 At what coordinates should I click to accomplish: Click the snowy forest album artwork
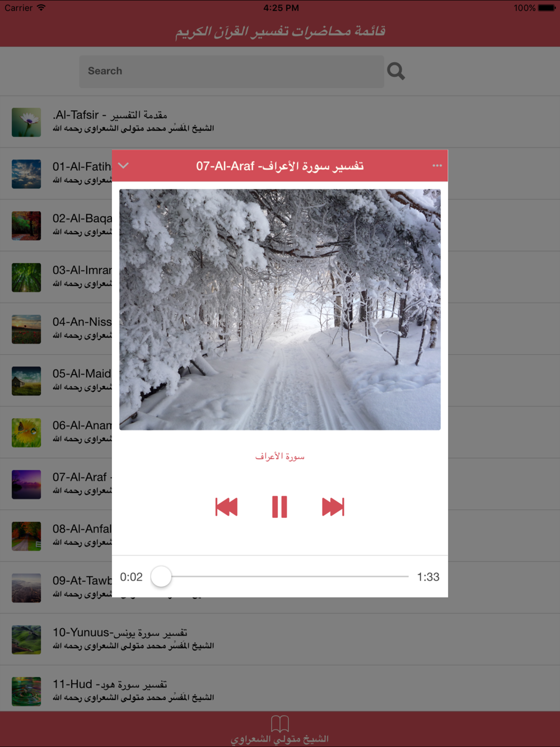tap(280, 310)
